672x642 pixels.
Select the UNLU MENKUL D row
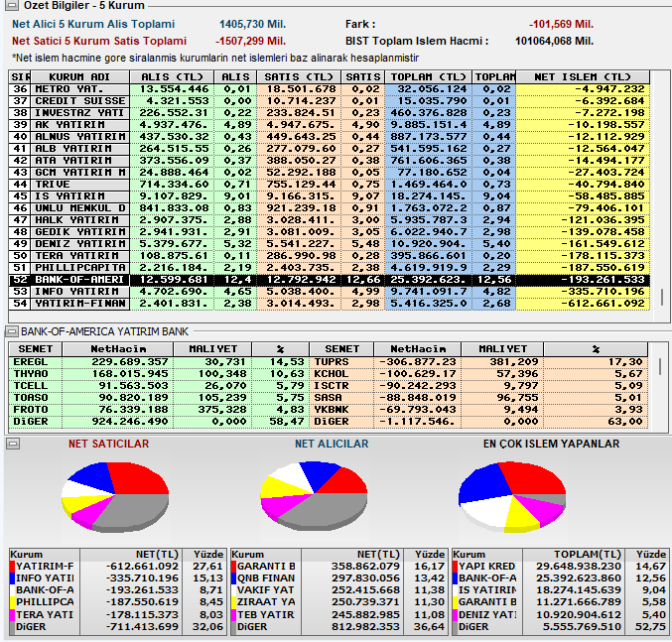[330, 208]
